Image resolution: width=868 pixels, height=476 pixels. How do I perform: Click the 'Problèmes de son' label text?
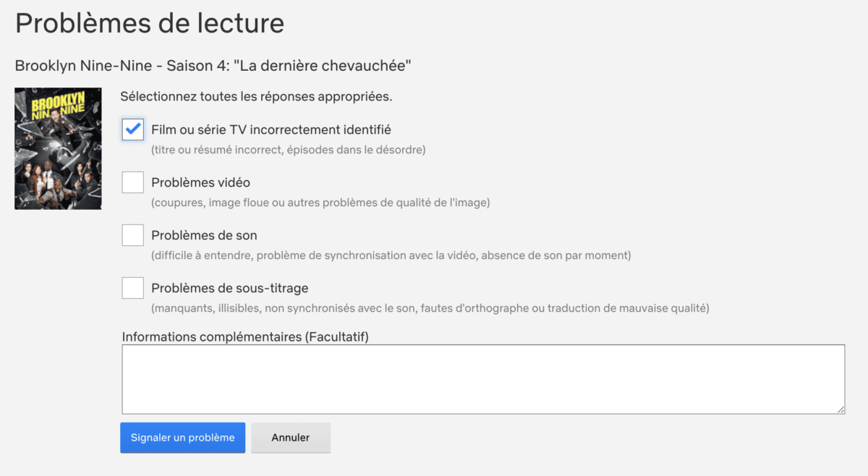[x=204, y=235]
